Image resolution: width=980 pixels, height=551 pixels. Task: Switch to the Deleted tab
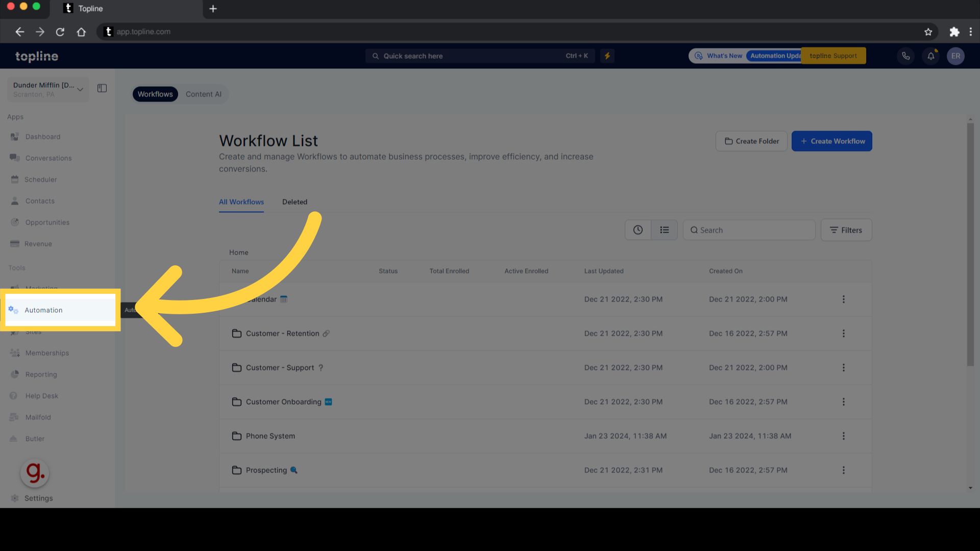(295, 202)
